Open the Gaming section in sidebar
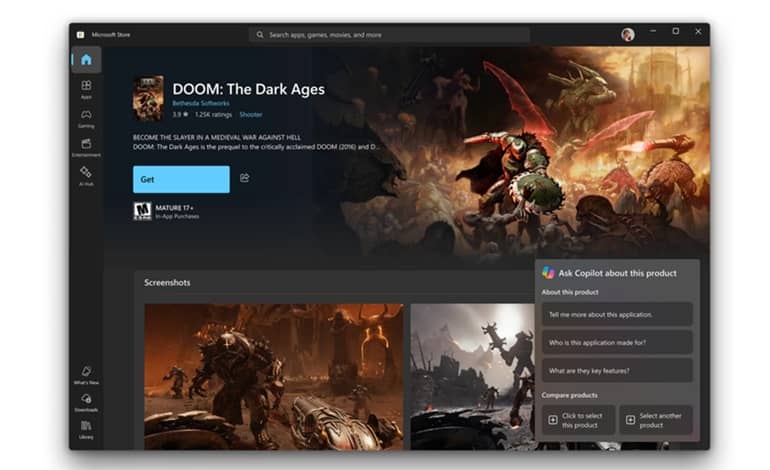 point(86,118)
